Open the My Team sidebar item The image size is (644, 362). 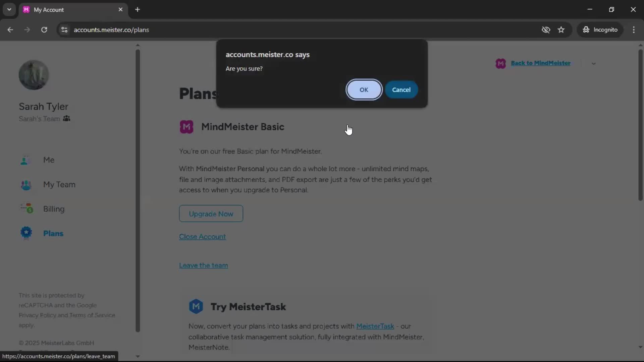59,185
